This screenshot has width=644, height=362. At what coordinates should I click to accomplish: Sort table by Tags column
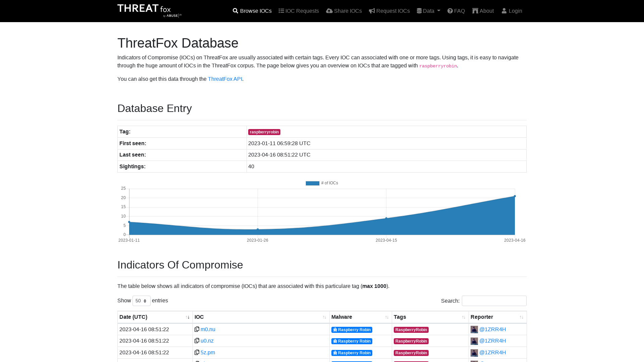(x=430, y=317)
